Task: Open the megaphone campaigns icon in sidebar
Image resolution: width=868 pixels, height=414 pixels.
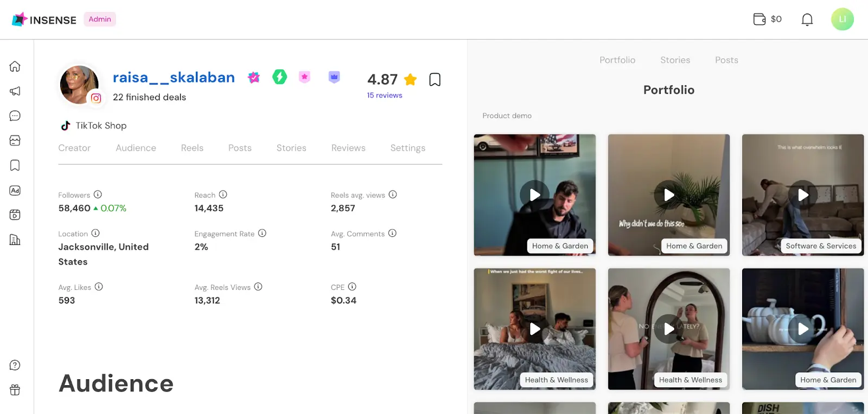Action: 15,91
